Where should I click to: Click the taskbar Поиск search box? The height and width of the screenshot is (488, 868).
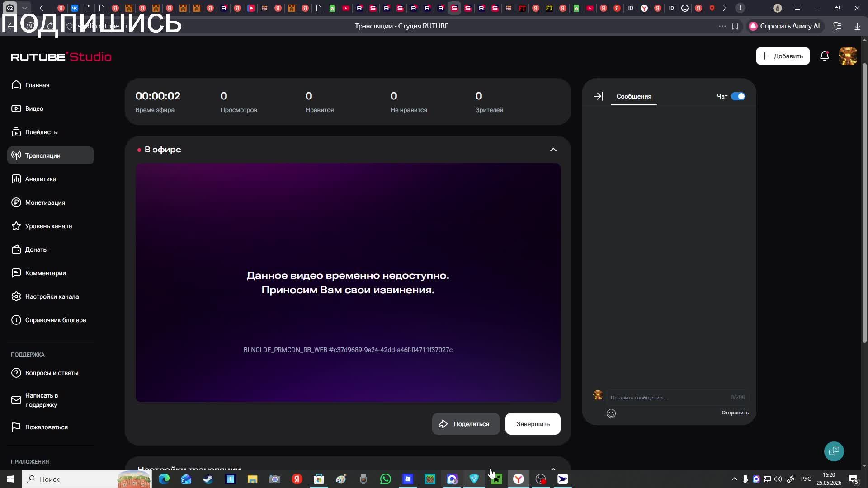[x=87, y=479]
